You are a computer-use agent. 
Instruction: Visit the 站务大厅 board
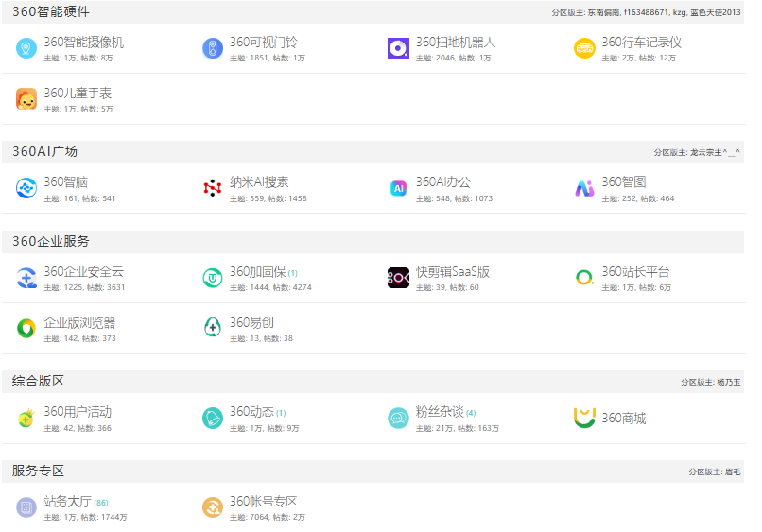(x=67, y=502)
